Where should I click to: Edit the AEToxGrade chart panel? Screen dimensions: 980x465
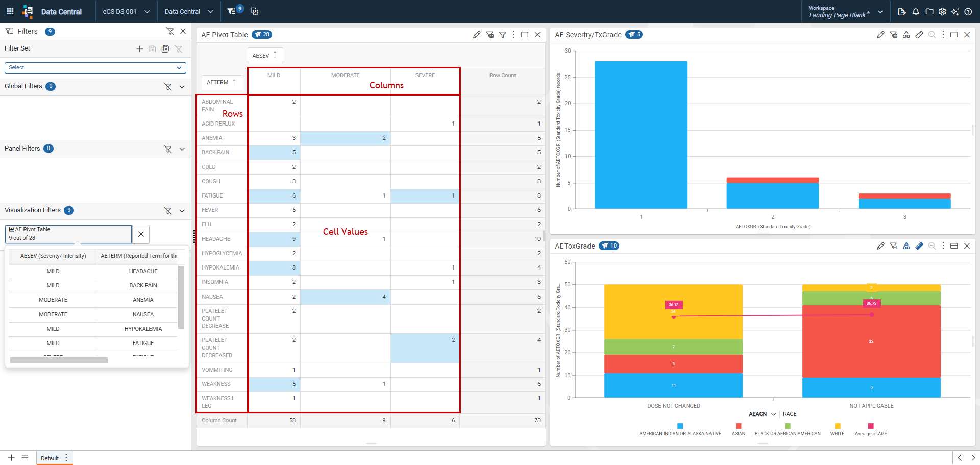tap(880, 246)
